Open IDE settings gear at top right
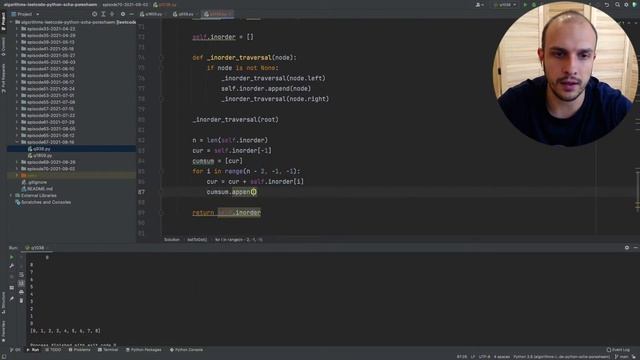This screenshot has height=360, width=640. (x=626, y=4)
